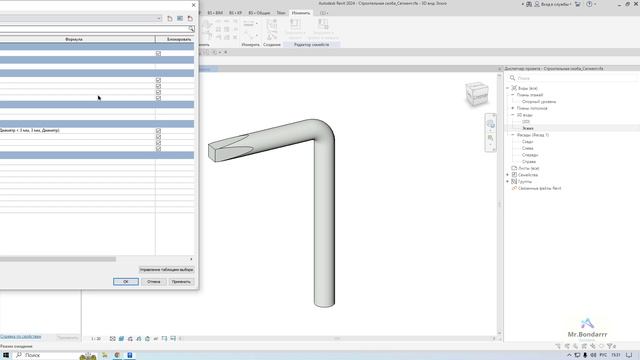Click the ViewCube in 3D view
The height and width of the screenshot is (360, 640).
477,93
